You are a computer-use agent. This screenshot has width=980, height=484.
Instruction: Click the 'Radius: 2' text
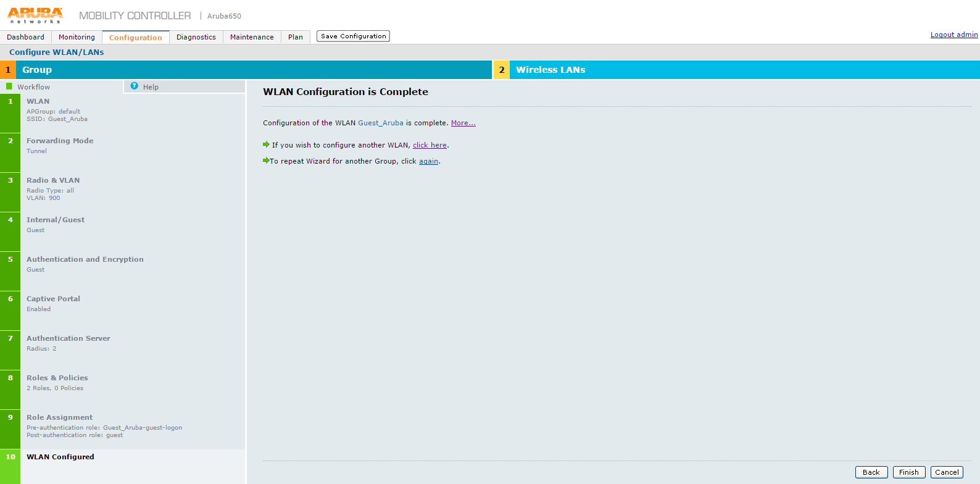click(x=41, y=349)
